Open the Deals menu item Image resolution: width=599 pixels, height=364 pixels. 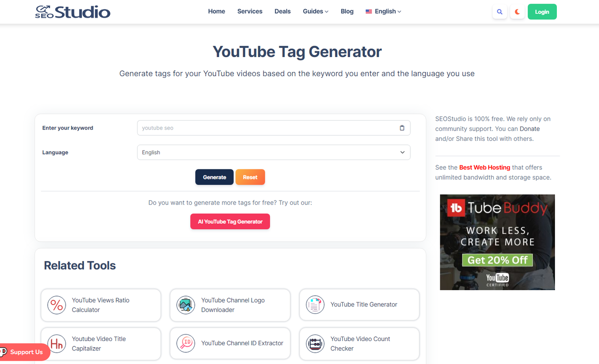pos(282,11)
